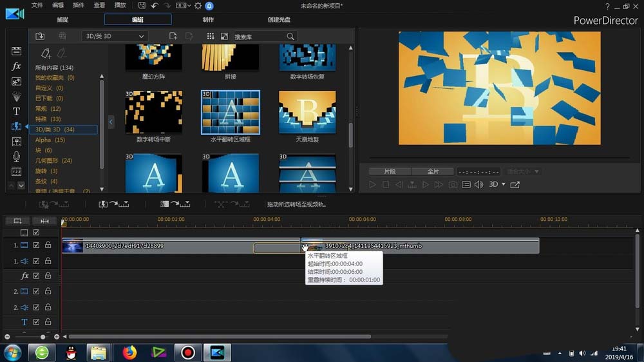Collapse the category panel with arrow
The image size is (644, 362).
[111, 122]
